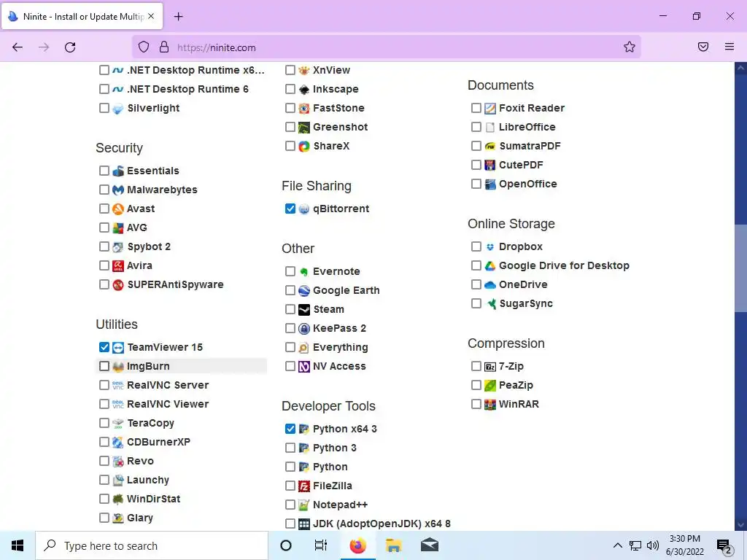
Task: Check the Notepad++ checkbox
Action: 290,505
